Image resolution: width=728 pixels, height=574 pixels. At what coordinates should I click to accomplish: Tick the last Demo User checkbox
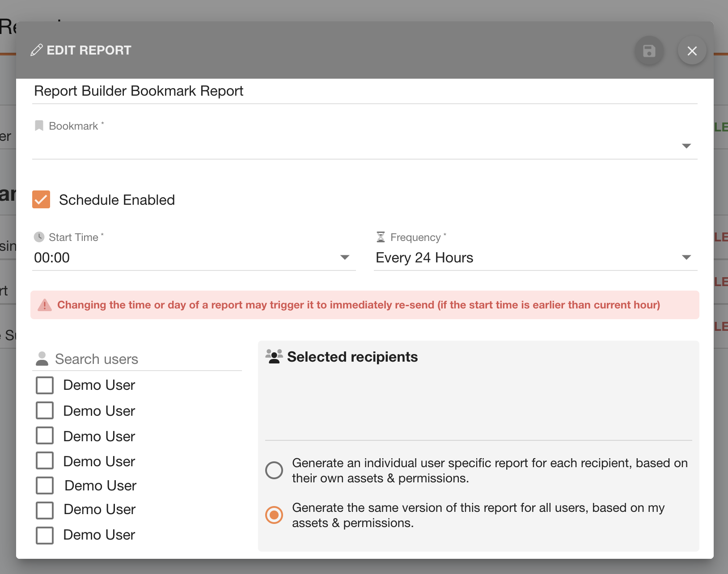click(x=45, y=535)
